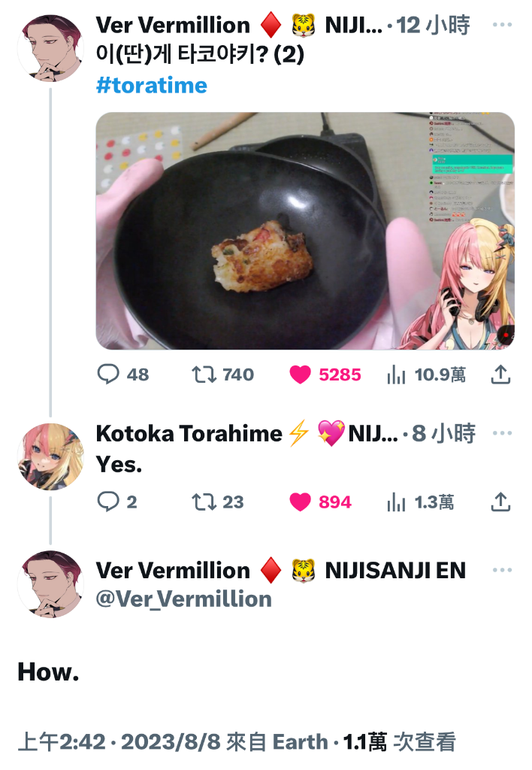Open the takoyaki stream screenshot image
The height and width of the screenshot is (770, 532).
click(x=305, y=231)
